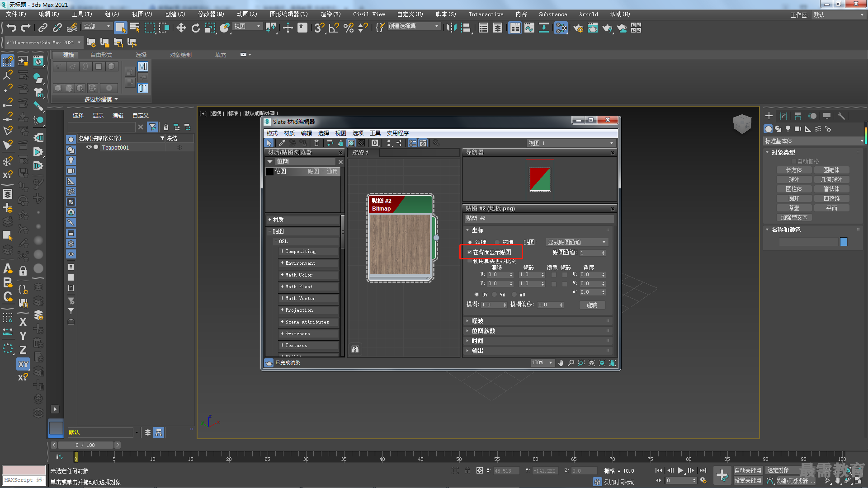Viewport: 868px width, 488px height.
Task: Open the Hierarchy panel tab
Action: coord(798,116)
